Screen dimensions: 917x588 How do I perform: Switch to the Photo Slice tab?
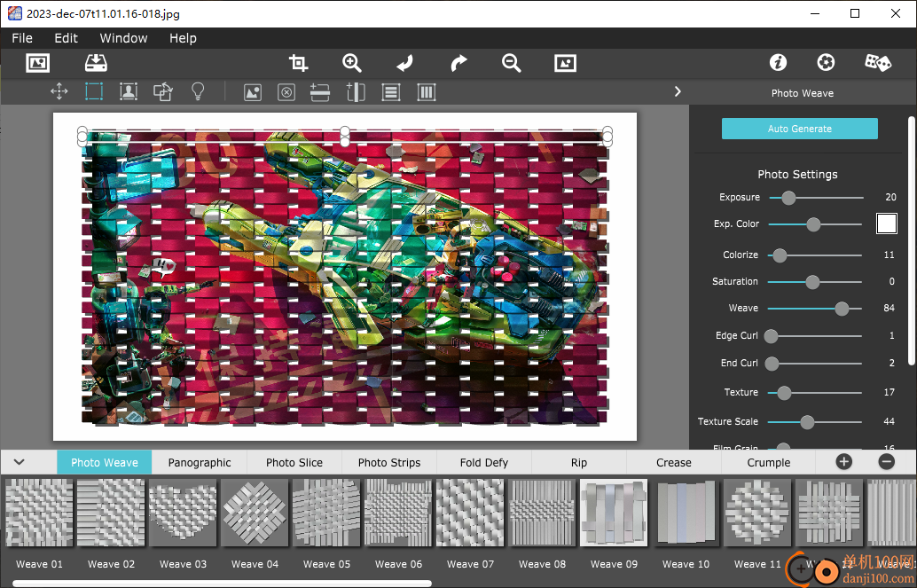(x=294, y=462)
